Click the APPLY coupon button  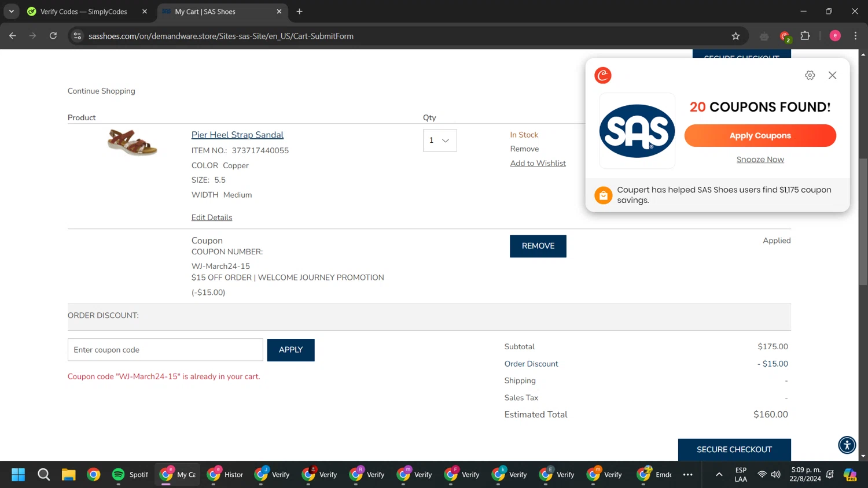(x=290, y=350)
